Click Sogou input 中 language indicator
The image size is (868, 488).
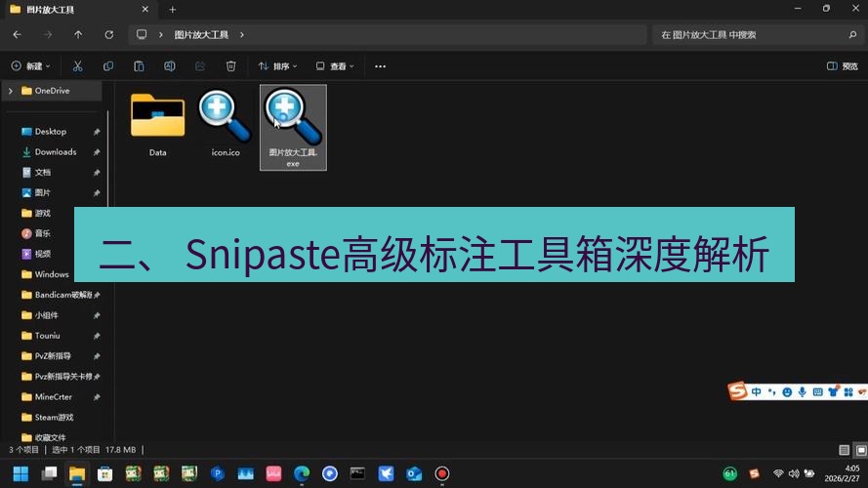click(x=756, y=392)
